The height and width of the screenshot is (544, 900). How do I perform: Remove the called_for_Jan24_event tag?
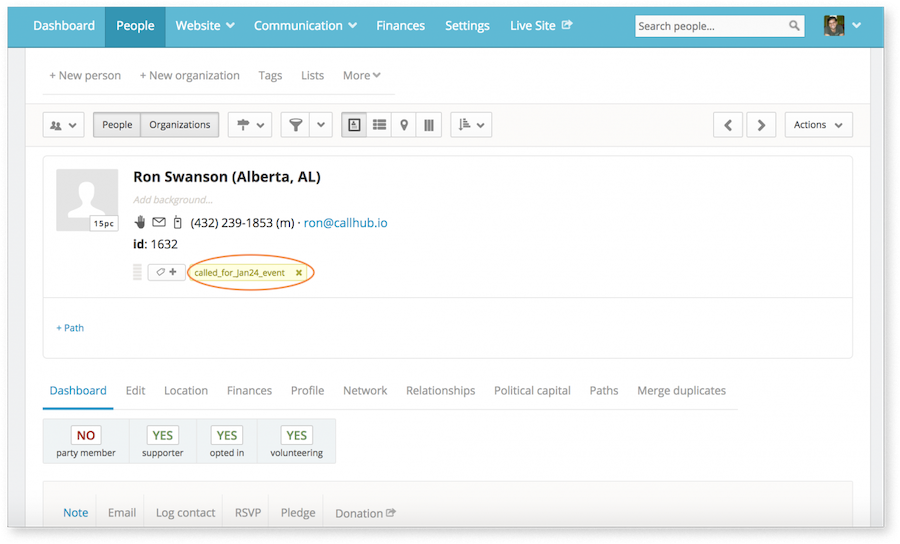pos(298,273)
